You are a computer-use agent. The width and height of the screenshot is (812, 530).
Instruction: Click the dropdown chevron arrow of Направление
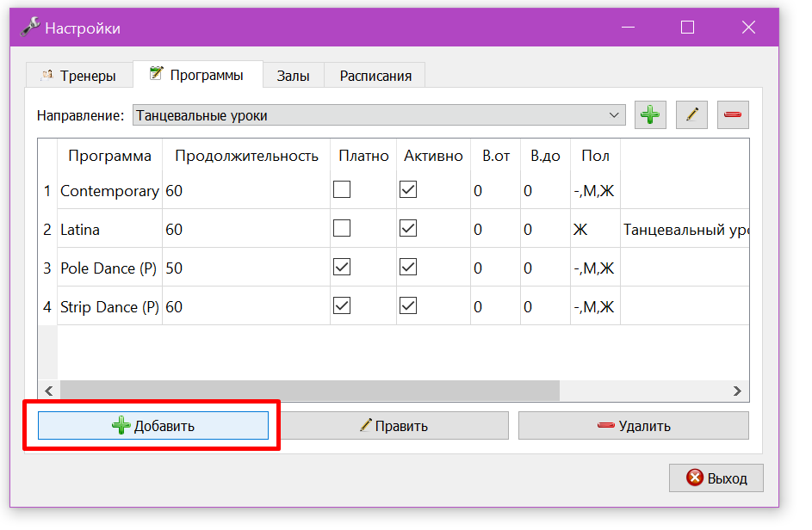(x=614, y=115)
